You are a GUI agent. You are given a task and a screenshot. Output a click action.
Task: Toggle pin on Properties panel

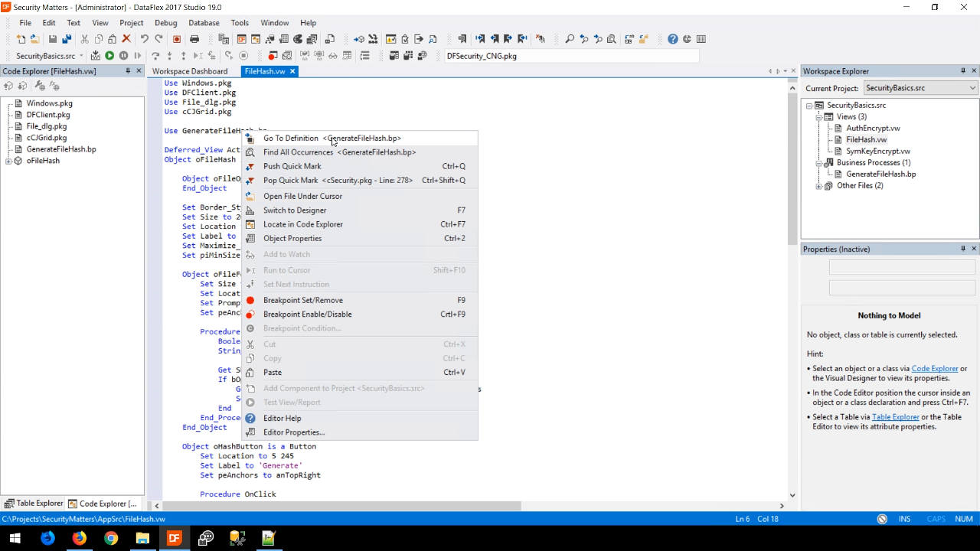point(962,249)
